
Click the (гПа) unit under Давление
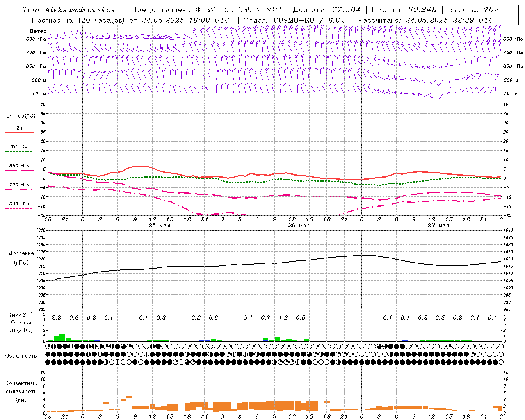[x=21, y=263]
